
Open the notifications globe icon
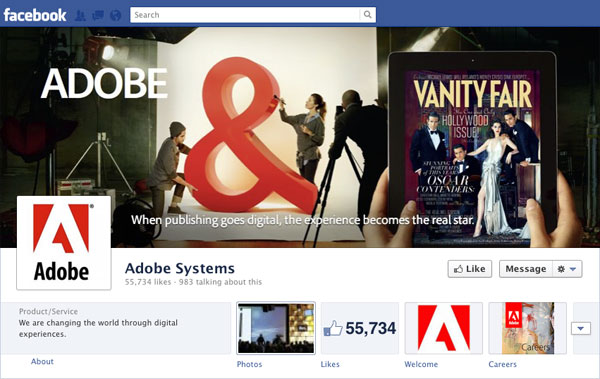[x=116, y=15]
